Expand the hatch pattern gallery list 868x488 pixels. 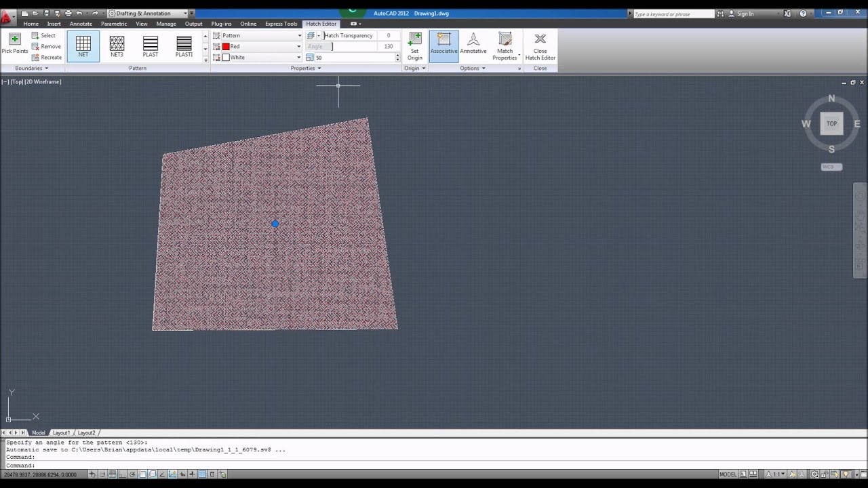click(205, 60)
